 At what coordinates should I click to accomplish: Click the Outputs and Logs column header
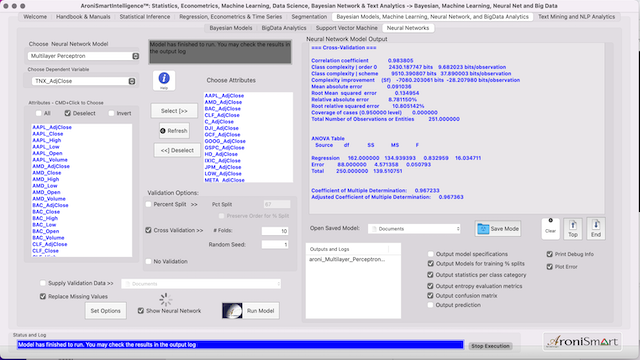347,249
